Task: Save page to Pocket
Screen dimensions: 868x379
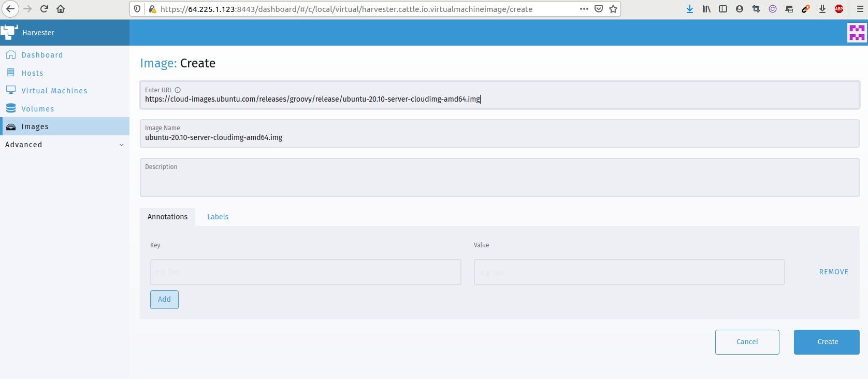Action: [x=599, y=9]
